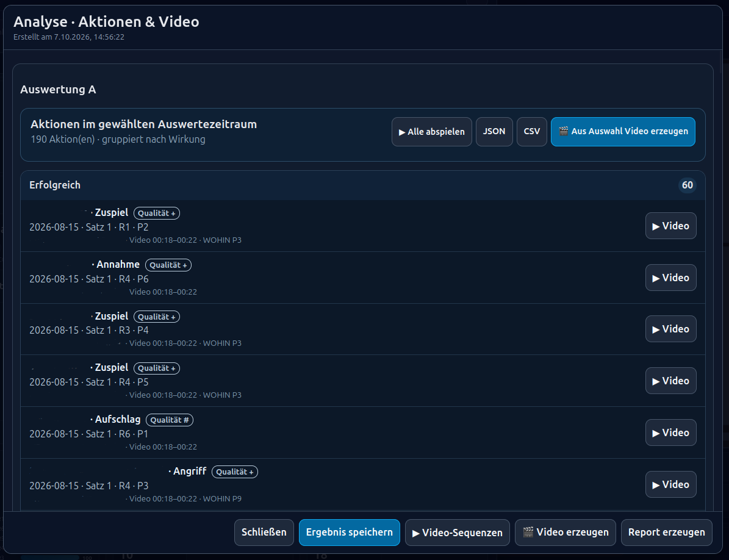Collapse the Erfolgreich group header

[362, 185]
